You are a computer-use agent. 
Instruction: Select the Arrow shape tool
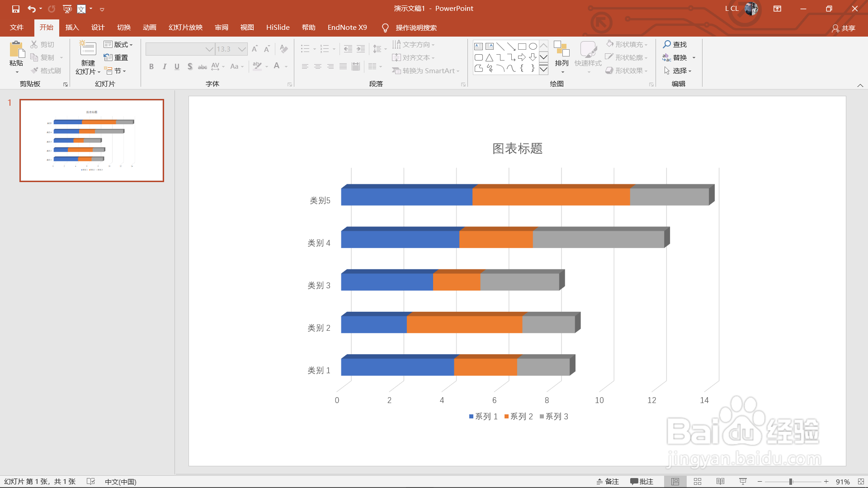pos(511,46)
